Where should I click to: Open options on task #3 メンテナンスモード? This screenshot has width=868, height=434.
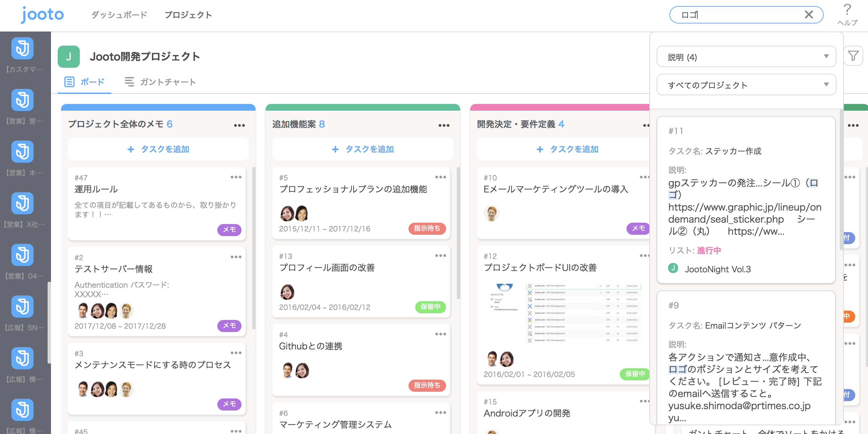tap(236, 353)
